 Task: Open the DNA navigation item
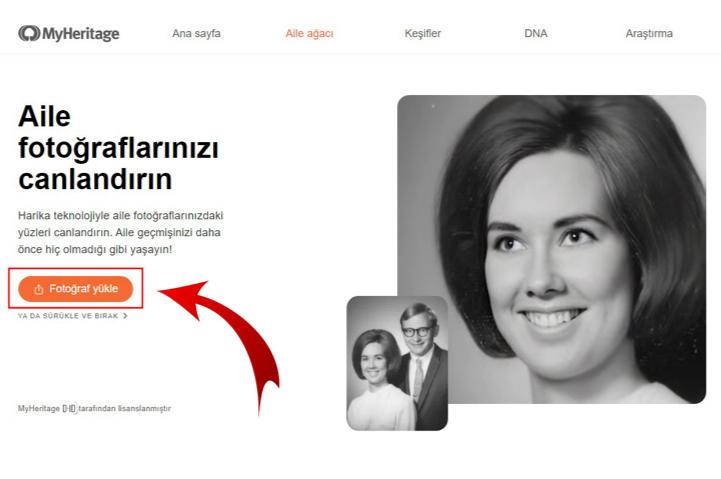tap(536, 34)
